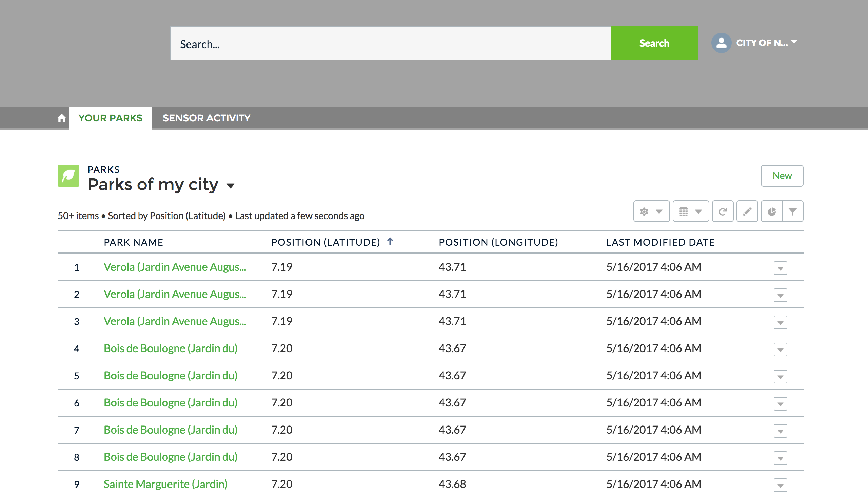Viewport: 868px width, 492px height.
Task: Expand the City of N... user menu
Action: tap(794, 42)
